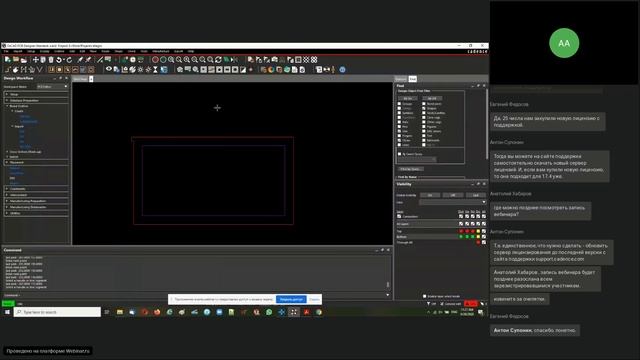Screen dimensions: 640x360
Task: Open the View dropdown in Visibility panel
Action: 453,202
